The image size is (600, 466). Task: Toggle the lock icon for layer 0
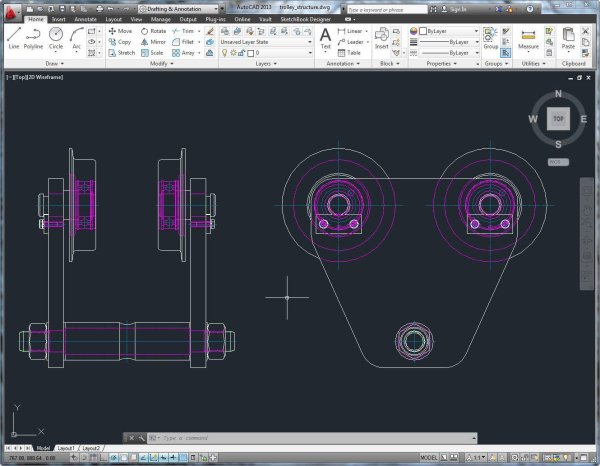click(x=241, y=53)
